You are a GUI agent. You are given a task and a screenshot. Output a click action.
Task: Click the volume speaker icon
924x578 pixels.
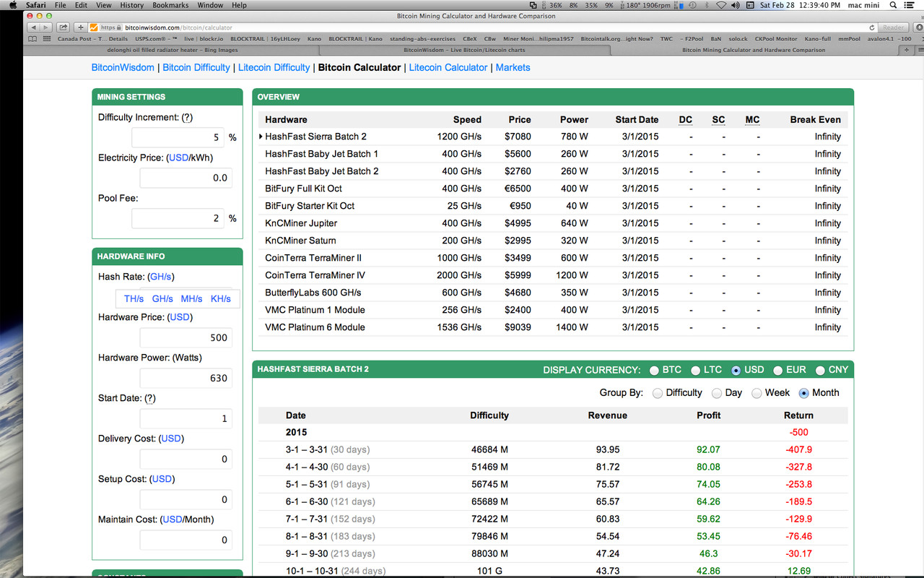(735, 5)
